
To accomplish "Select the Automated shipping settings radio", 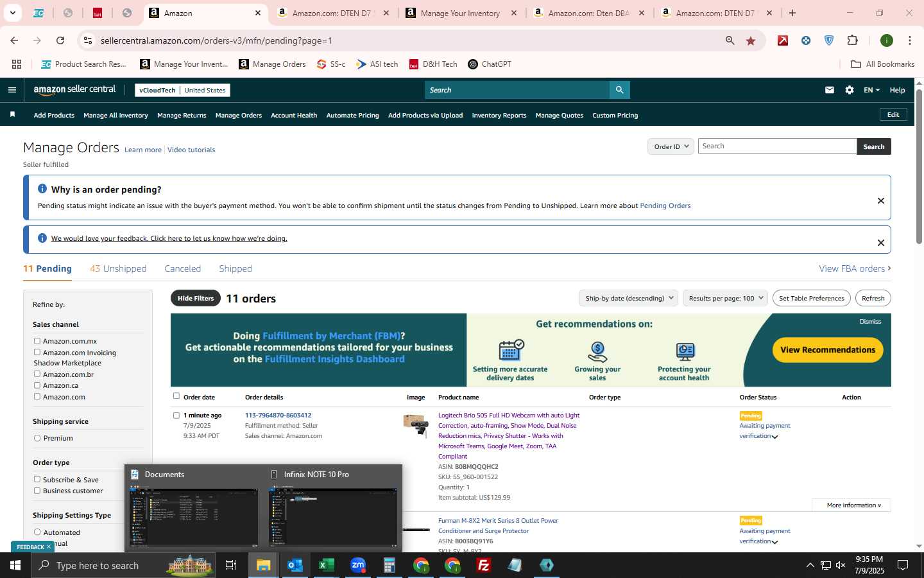I will (37, 532).
